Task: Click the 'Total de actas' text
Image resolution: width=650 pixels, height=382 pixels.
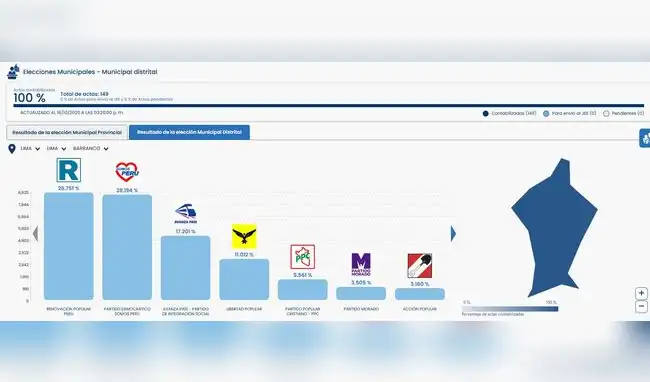Action: click(84, 94)
